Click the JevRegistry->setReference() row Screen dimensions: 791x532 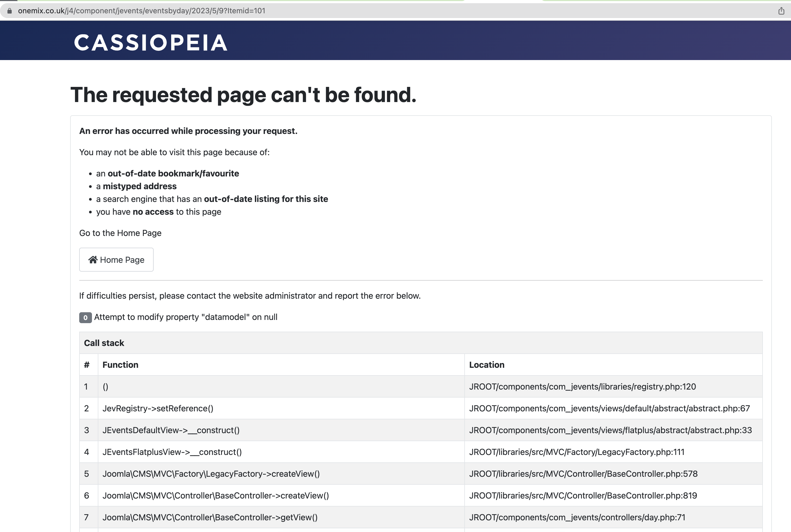pyautogui.click(x=421, y=408)
